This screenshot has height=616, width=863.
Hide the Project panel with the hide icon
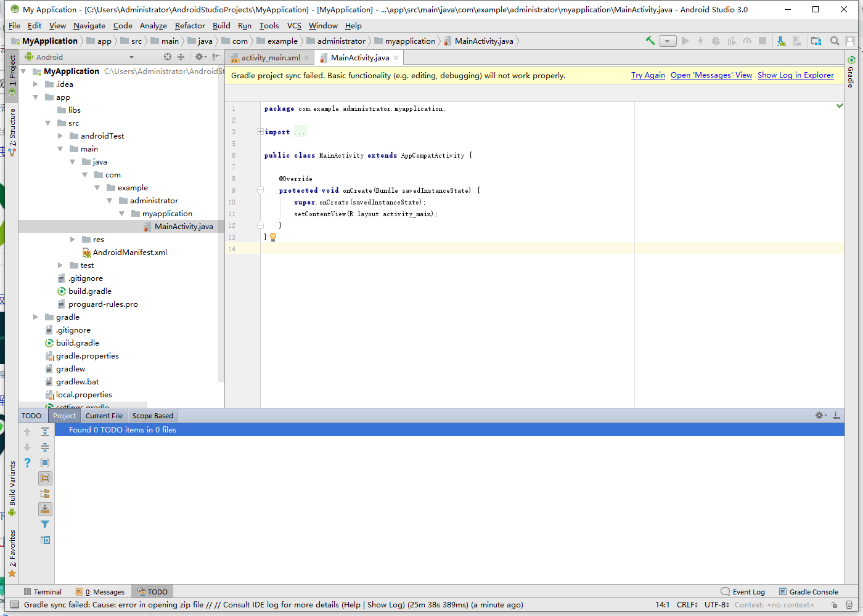coord(216,57)
